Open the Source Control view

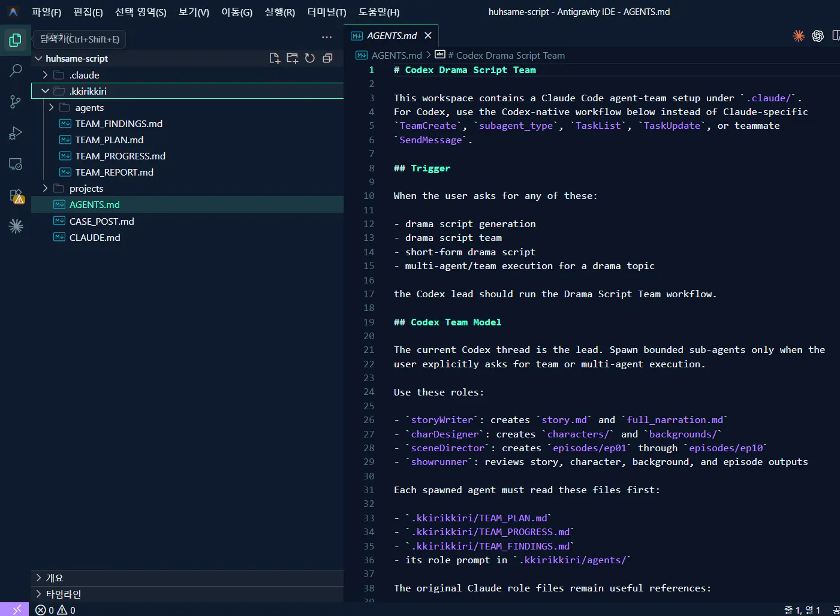(16, 102)
